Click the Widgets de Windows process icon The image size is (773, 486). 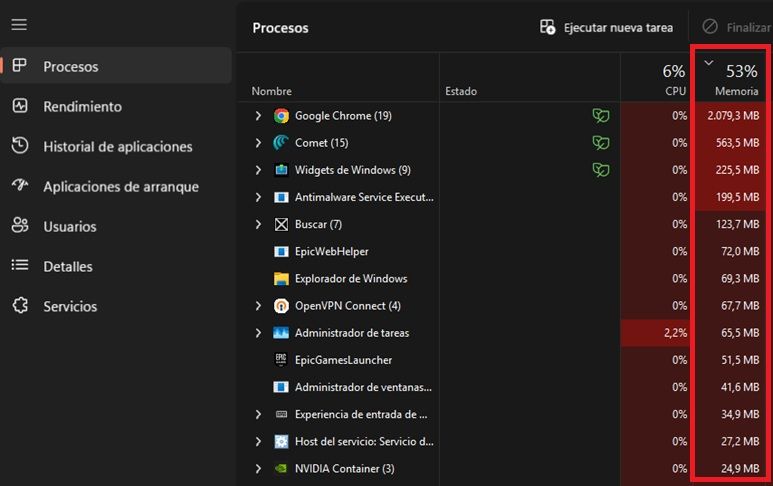coord(281,170)
